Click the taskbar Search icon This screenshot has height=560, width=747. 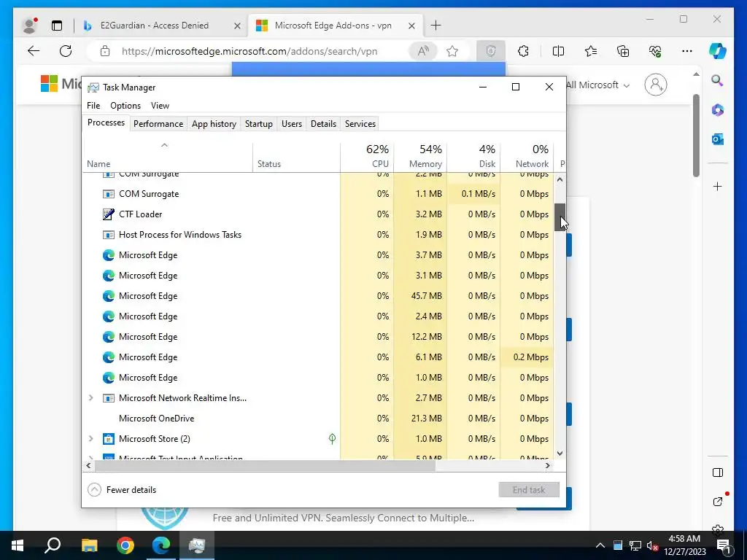(53, 545)
